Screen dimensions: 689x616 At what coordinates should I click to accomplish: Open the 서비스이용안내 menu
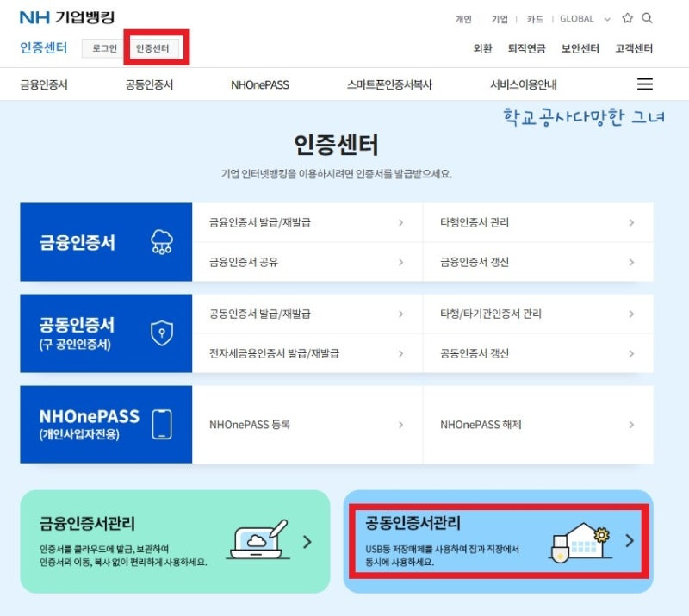(524, 84)
